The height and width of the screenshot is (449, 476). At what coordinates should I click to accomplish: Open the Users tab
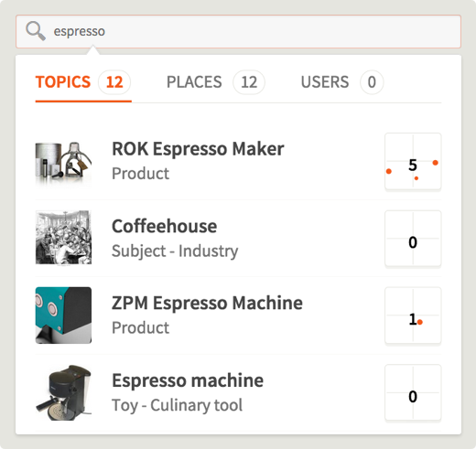(325, 82)
